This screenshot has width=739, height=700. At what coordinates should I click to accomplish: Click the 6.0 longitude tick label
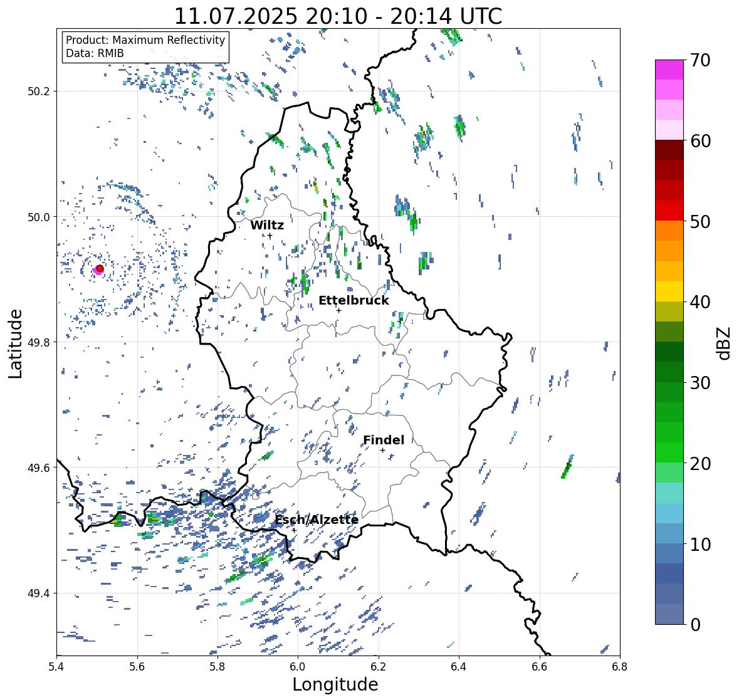[298, 667]
